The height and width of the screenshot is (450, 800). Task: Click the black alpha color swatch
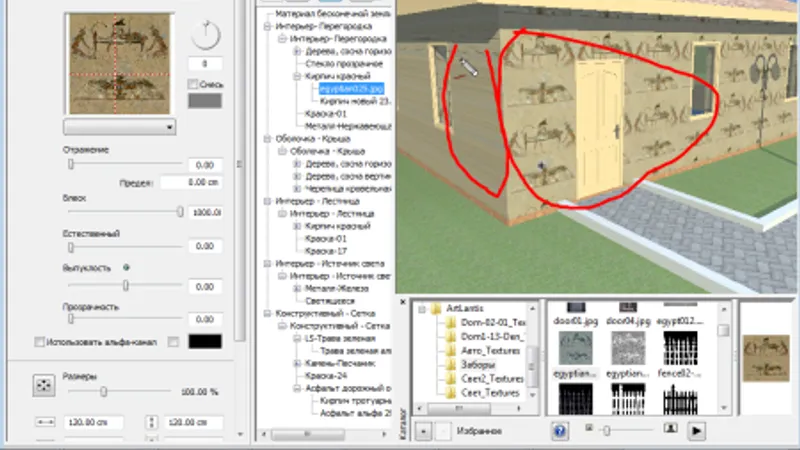(x=205, y=341)
